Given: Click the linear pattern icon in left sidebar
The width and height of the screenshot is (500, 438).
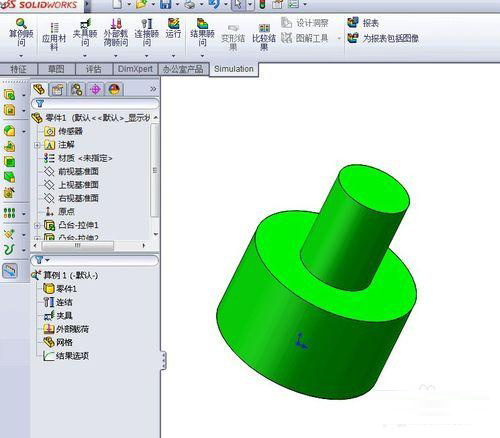Looking at the screenshot, I should 9,213.
